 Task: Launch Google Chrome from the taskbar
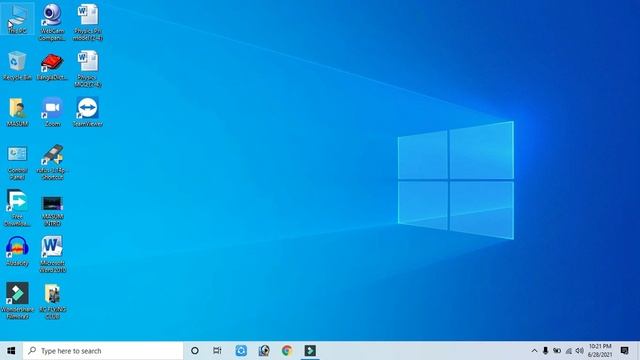tap(287, 351)
